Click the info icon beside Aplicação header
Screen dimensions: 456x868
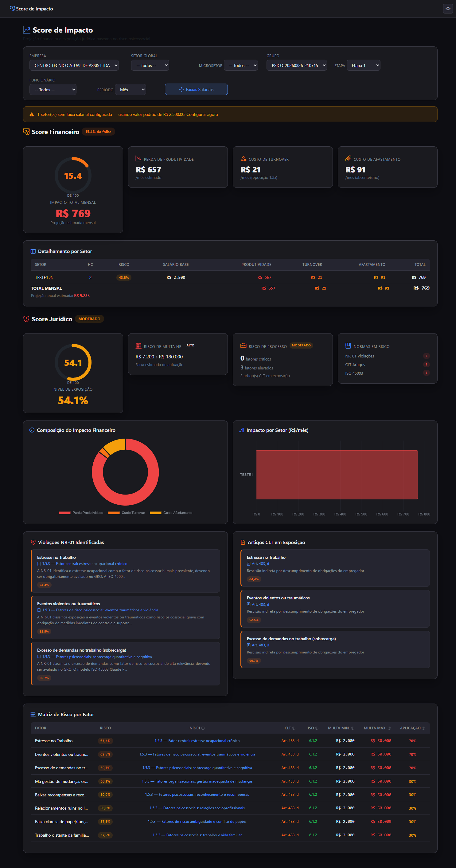423,728
